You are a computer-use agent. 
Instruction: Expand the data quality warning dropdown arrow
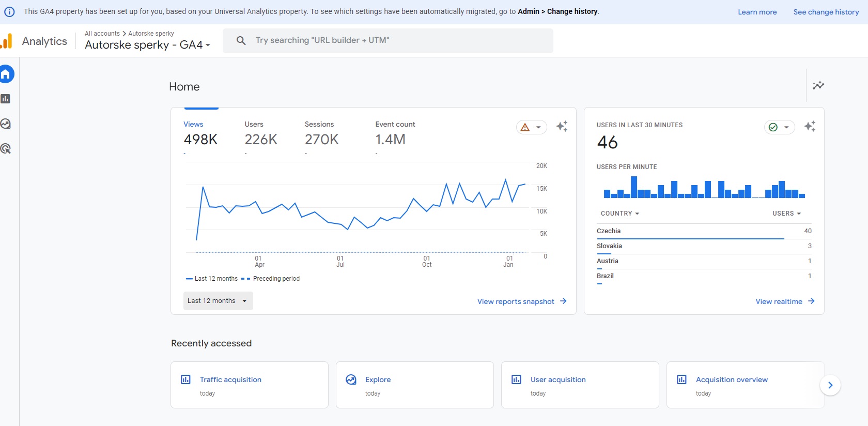coord(538,127)
